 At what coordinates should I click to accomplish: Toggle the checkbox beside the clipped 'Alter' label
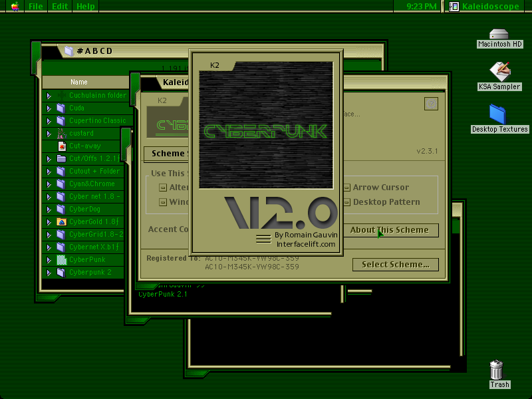click(163, 188)
